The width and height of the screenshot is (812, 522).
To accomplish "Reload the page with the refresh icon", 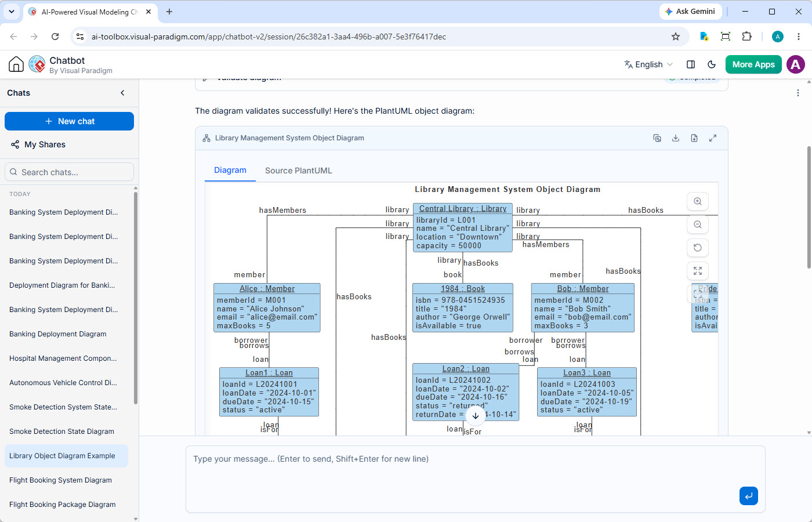I will pos(55,37).
